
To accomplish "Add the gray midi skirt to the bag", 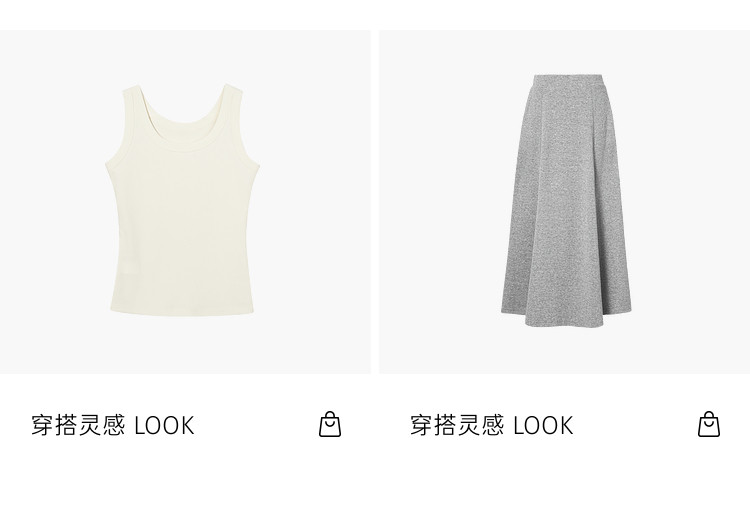I will 709,424.
